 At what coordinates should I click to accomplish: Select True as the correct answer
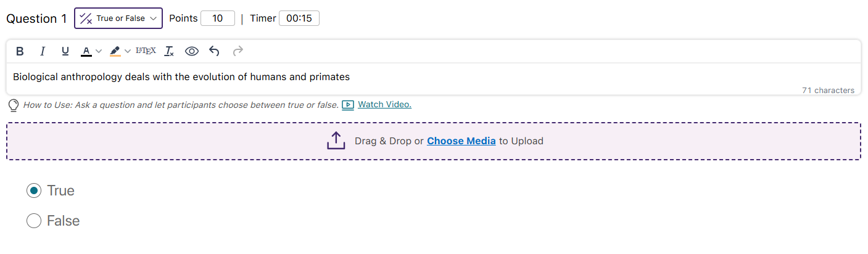tap(34, 191)
